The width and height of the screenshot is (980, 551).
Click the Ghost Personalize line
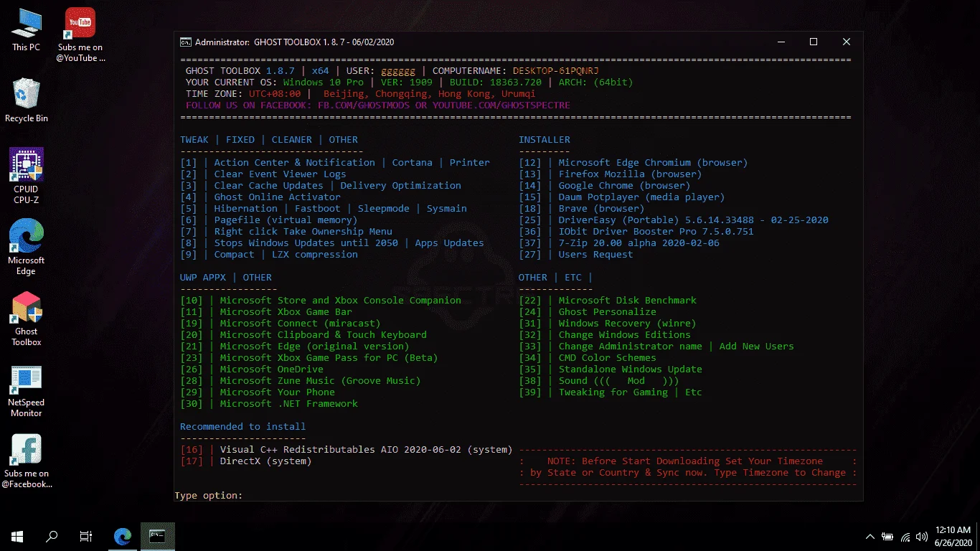coord(588,312)
